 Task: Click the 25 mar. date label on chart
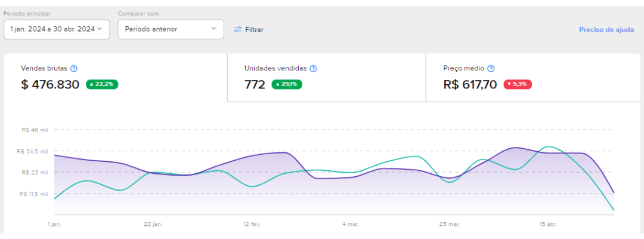click(448, 225)
